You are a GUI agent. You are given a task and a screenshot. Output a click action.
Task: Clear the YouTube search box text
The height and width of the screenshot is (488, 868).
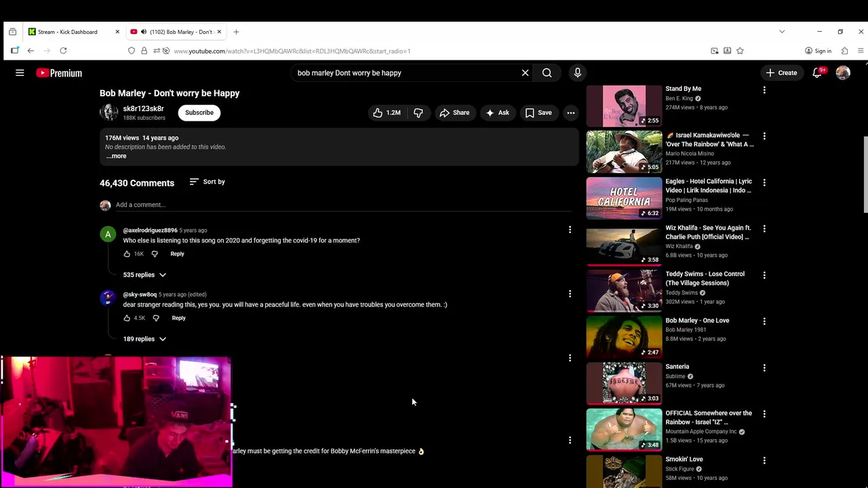(x=525, y=73)
